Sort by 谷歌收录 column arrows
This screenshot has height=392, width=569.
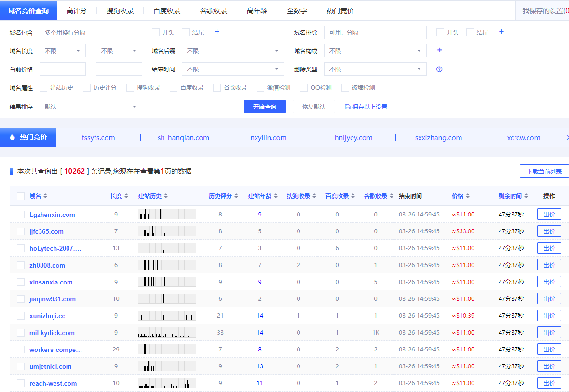pos(392,196)
